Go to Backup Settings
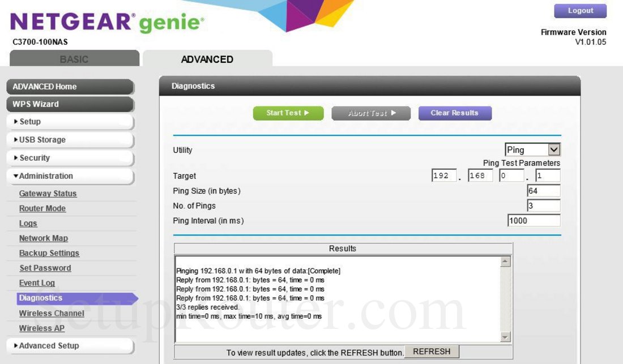623x364 pixels. pyautogui.click(x=49, y=252)
